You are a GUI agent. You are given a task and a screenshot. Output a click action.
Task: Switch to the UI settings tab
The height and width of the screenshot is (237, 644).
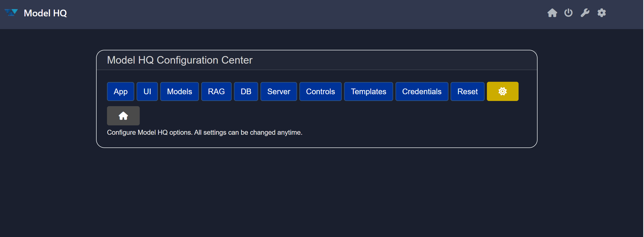pyautogui.click(x=147, y=91)
